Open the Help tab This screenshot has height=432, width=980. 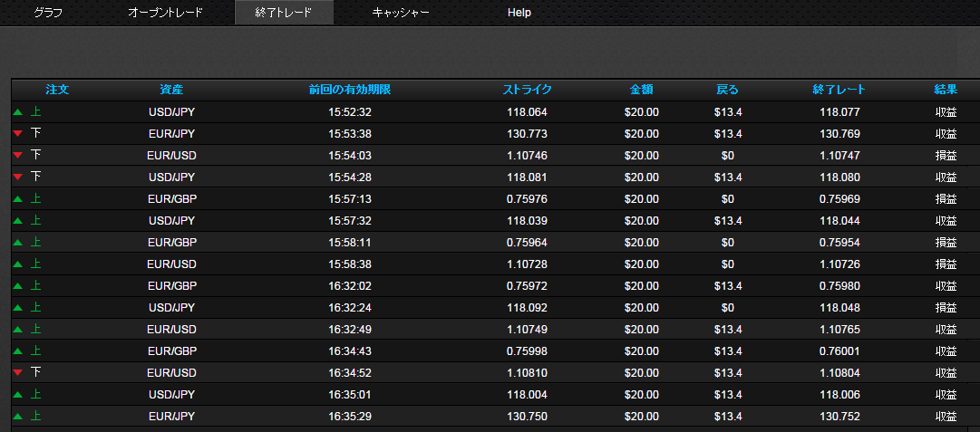[x=519, y=13]
